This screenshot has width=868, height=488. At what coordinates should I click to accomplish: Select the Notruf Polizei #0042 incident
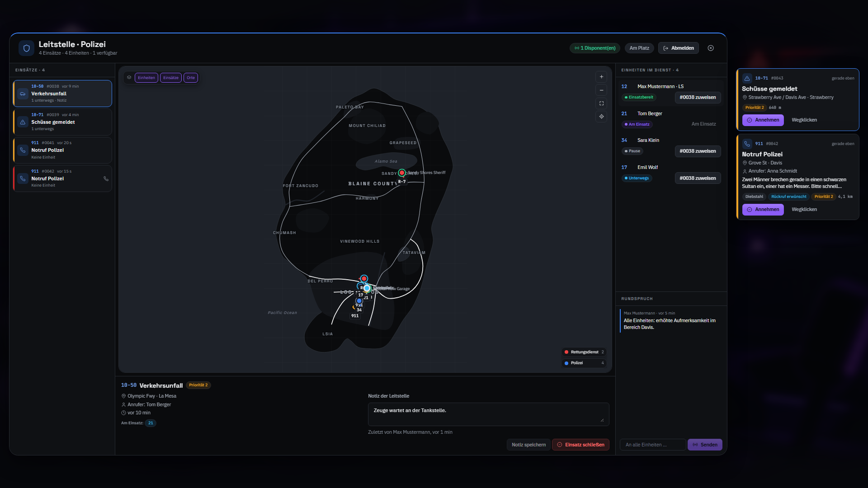[x=62, y=178]
